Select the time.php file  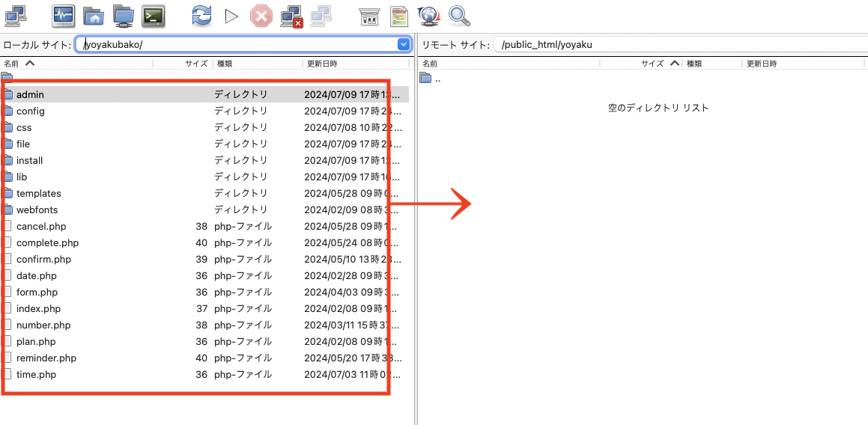click(204, 375)
